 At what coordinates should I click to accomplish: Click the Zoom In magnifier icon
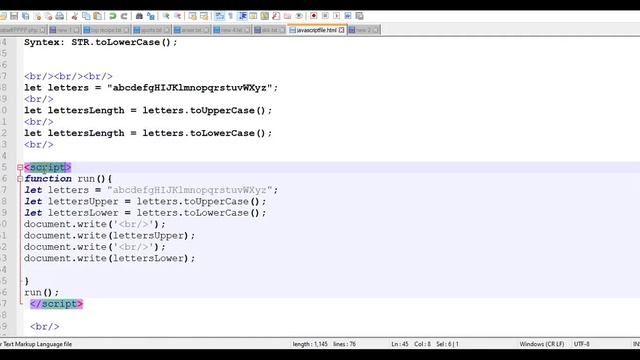click(x=166, y=16)
